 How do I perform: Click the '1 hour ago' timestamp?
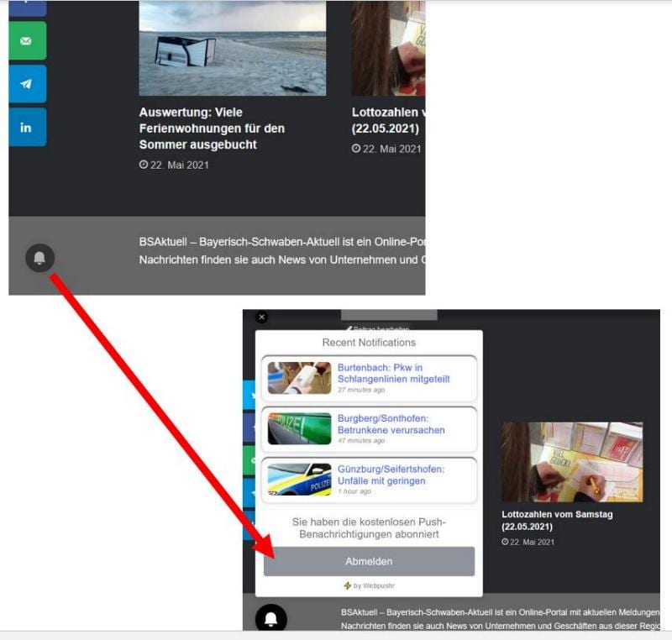tap(354, 491)
